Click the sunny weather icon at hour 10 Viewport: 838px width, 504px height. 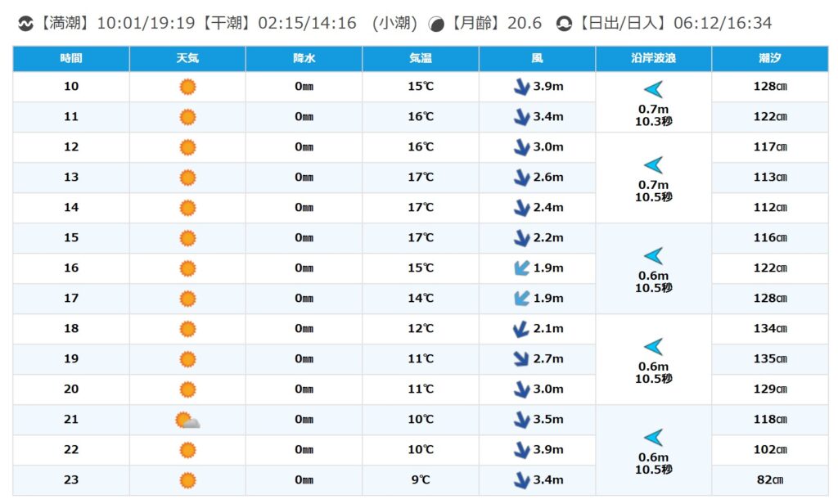tap(187, 87)
